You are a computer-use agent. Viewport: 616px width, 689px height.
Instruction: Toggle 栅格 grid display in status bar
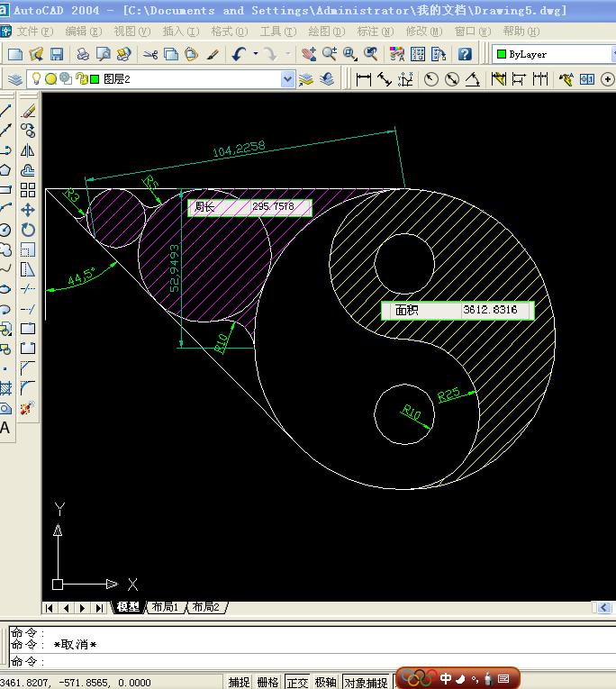(267, 682)
